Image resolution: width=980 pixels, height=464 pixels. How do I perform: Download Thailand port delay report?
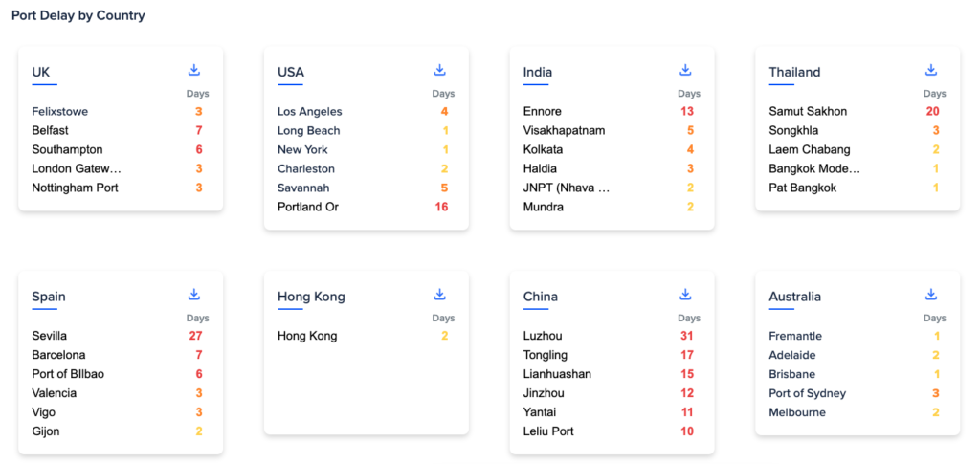click(931, 71)
